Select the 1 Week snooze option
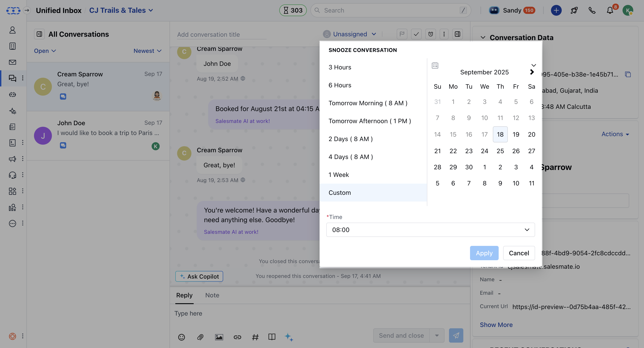Viewport: 644px width, 348px height. click(x=339, y=174)
